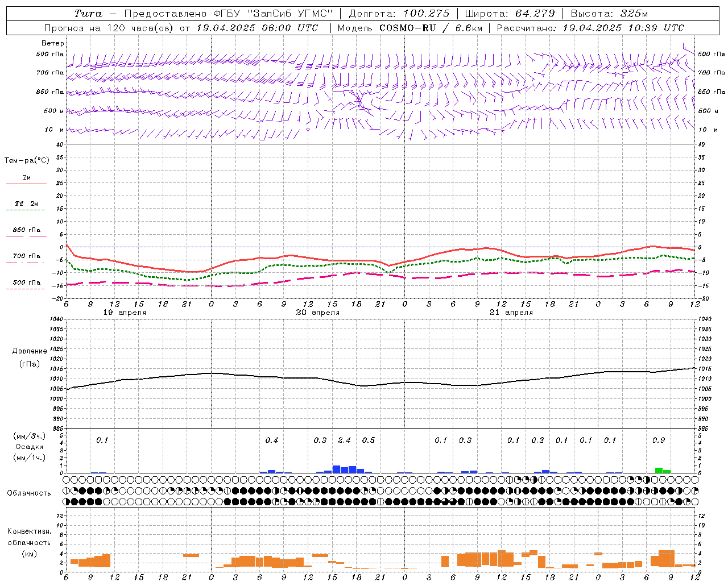Click the '21 апреля' date label
The image size is (728, 582).
[x=511, y=313]
